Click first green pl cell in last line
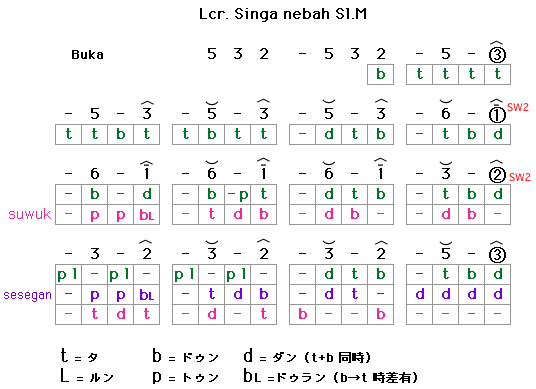The image size is (536, 389). 69,274
